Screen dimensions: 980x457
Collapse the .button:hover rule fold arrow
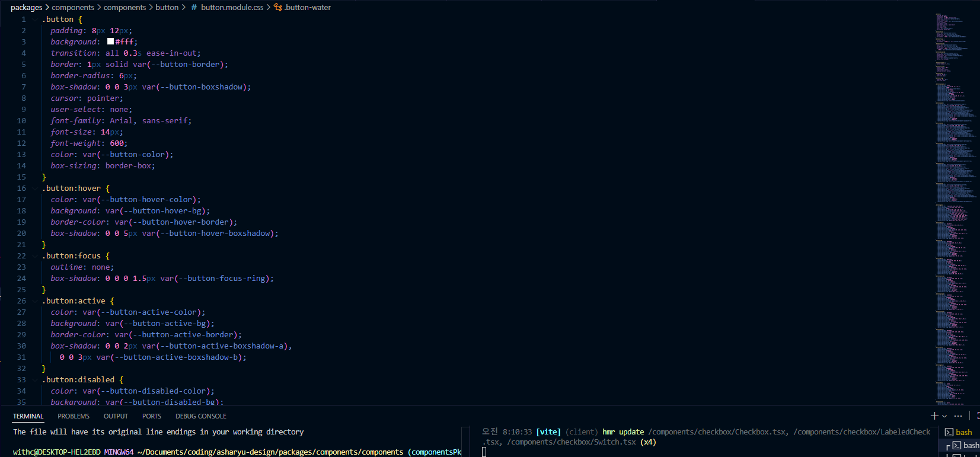tap(36, 188)
